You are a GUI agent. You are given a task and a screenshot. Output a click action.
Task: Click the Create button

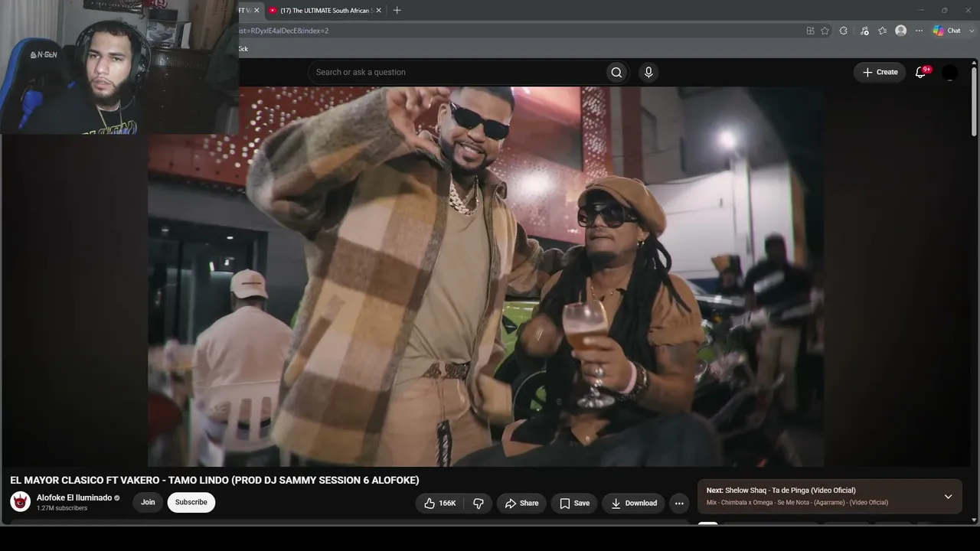click(880, 72)
